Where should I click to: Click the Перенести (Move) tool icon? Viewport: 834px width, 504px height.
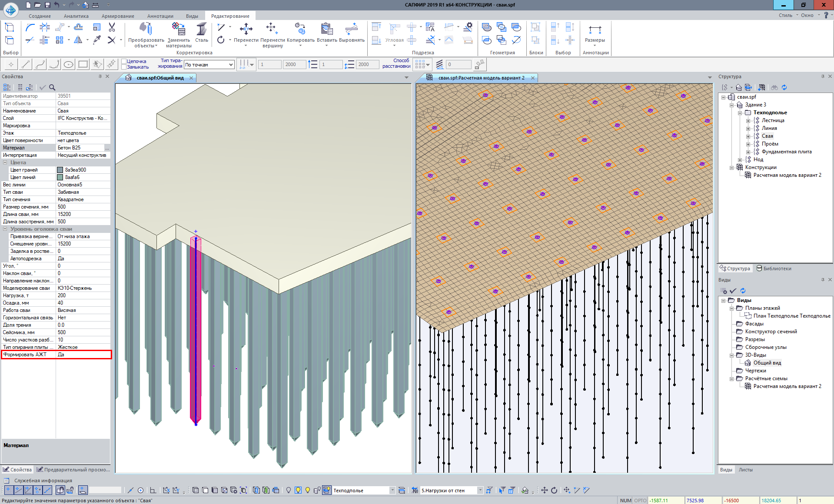tap(246, 29)
